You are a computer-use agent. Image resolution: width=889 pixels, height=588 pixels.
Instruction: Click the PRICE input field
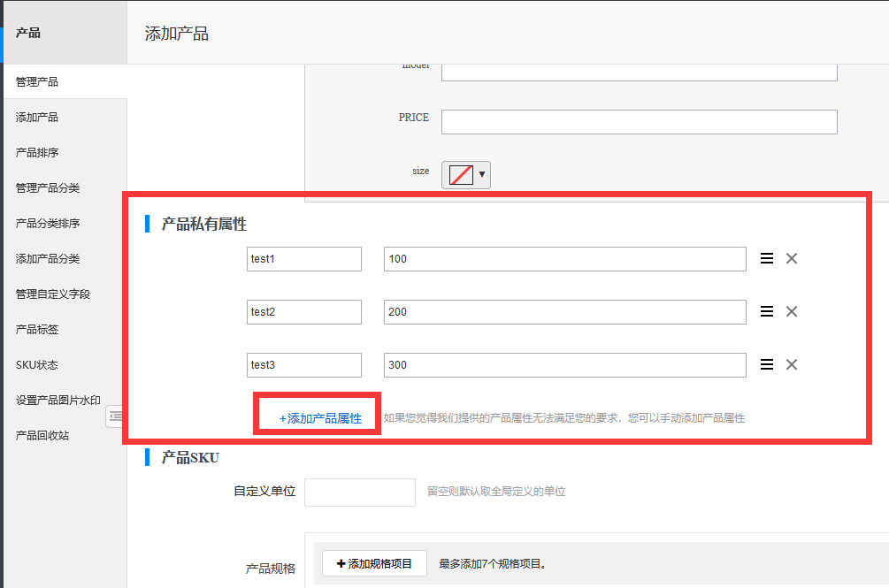tap(639, 122)
